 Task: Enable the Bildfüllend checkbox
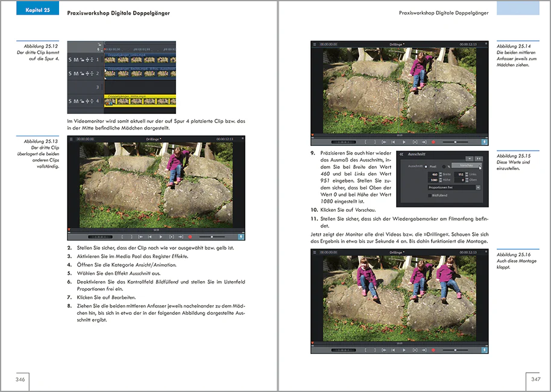tap(429, 195)
